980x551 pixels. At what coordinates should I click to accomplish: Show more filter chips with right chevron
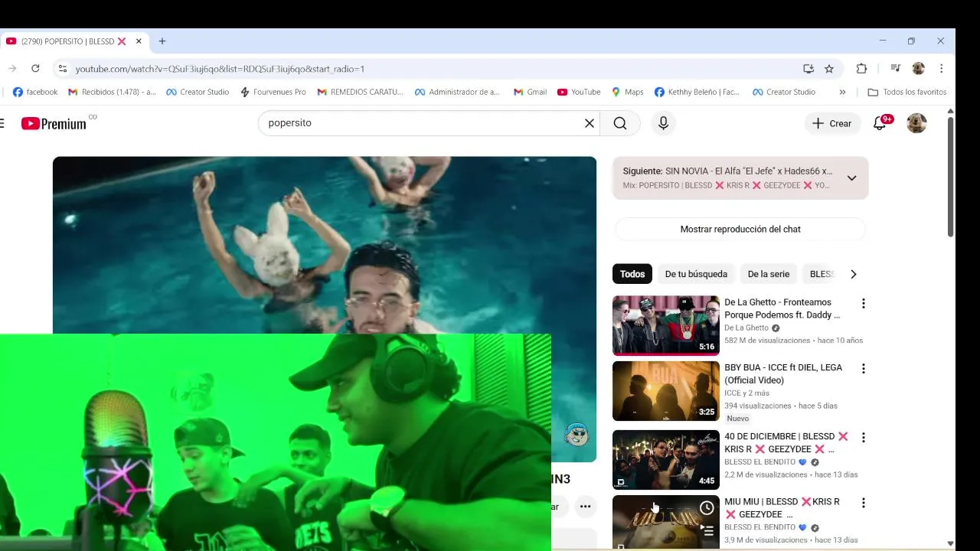pyautogui.click(x=854, y=274)
